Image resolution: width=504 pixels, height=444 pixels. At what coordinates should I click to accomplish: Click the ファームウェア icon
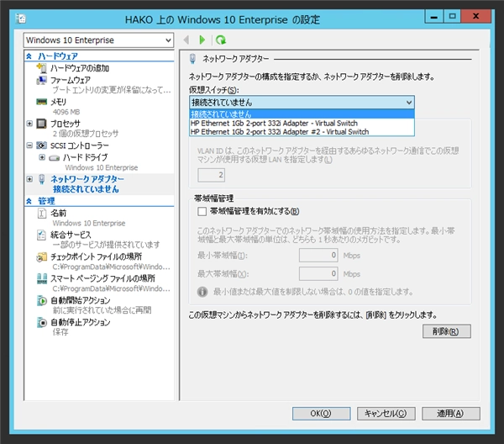point(41,80)
